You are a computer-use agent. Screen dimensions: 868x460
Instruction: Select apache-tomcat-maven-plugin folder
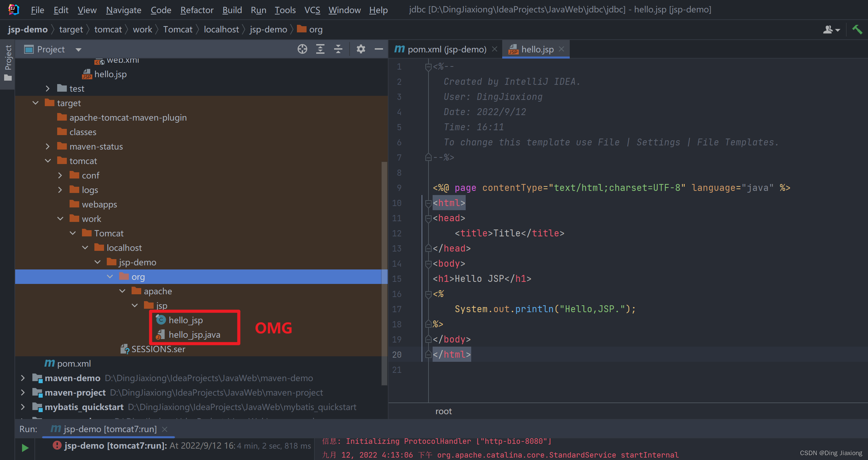point(122,117)
